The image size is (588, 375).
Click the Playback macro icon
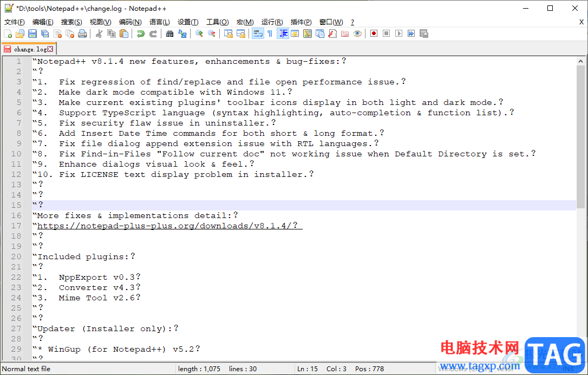point(398,34)
